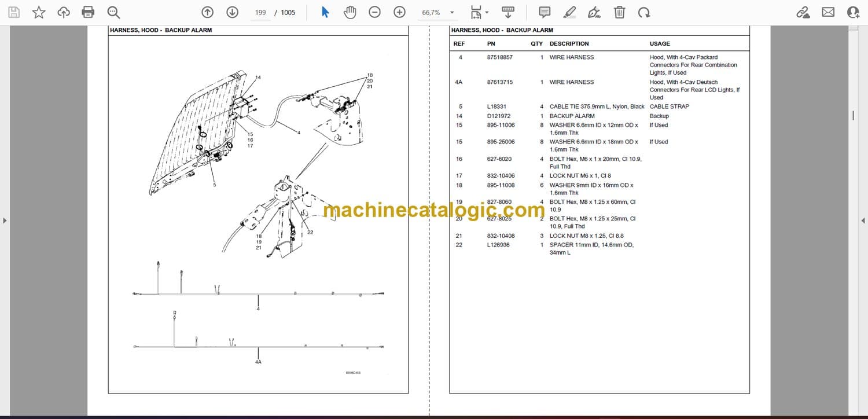The image size is (868, 419).
Task: Click part number 87613715
Action: click(500, 82)
